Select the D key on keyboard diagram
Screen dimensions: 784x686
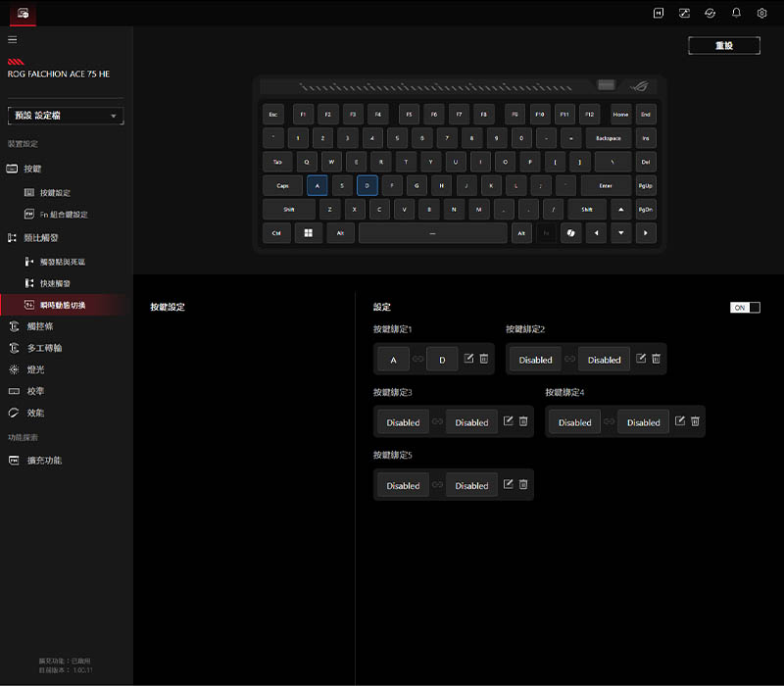[x=367, y=185]
